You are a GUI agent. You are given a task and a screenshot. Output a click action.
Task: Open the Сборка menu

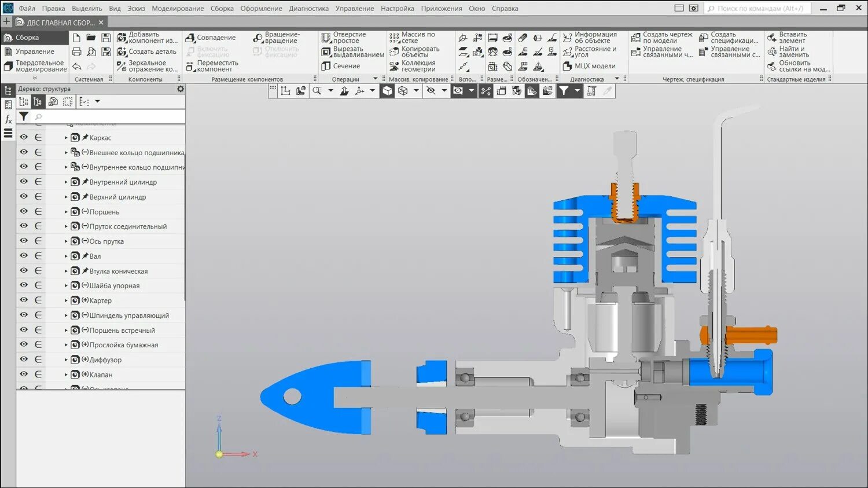[222, 9]
